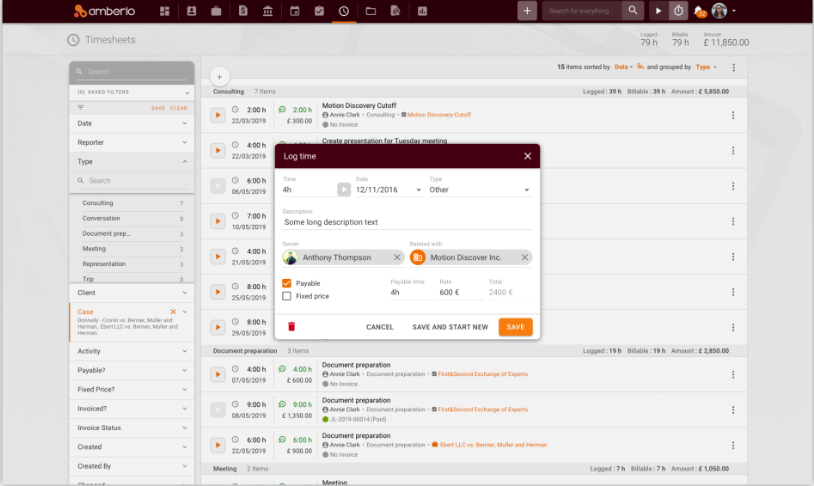Expand the Activity filter section
The width and height of the screenshot is (814, 486).
coord(132,352)
